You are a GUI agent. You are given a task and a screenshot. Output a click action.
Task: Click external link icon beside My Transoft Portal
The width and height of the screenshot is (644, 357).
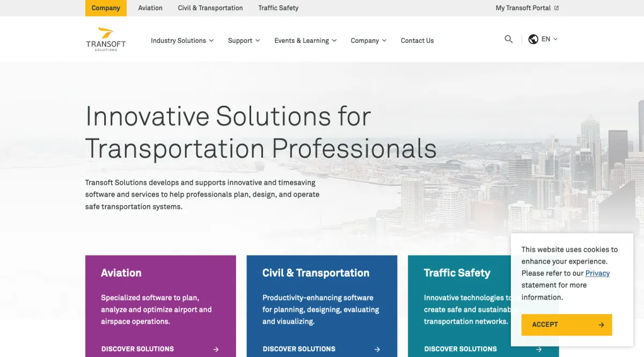557,8
